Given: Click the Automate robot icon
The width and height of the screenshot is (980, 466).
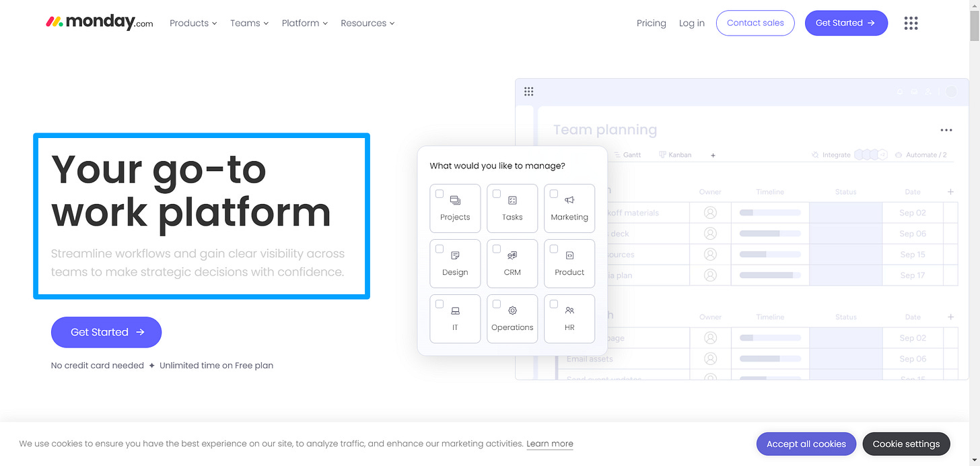Looking at the screenshot, I should (x=899, y=155).
